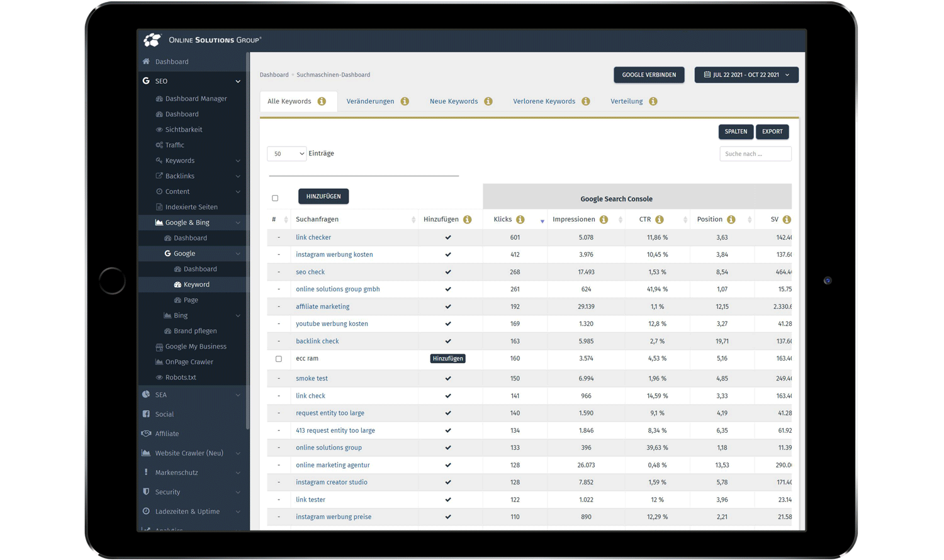Click the Suche nach search field
The height and width of the screenshot is (560, 944).
[755, 154]
